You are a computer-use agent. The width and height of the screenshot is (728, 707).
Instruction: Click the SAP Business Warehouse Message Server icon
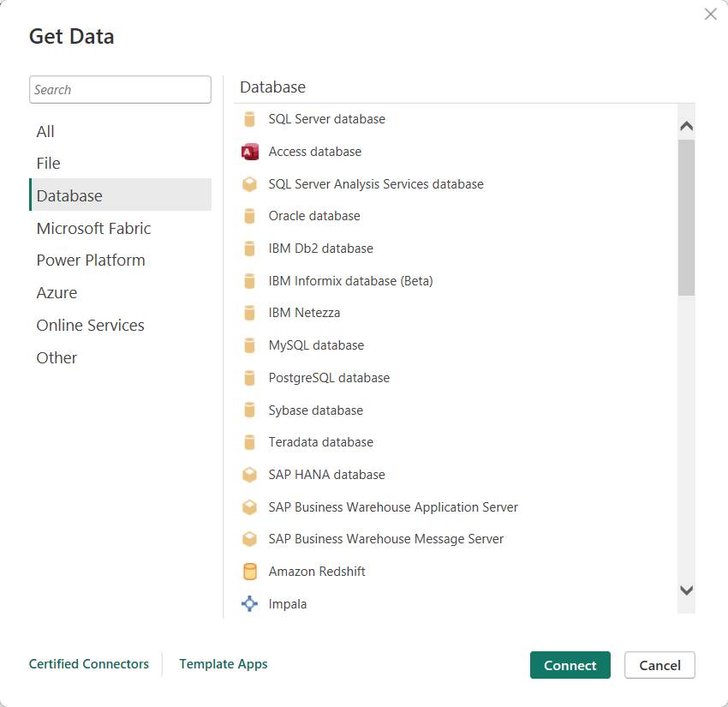click(249, 539)
